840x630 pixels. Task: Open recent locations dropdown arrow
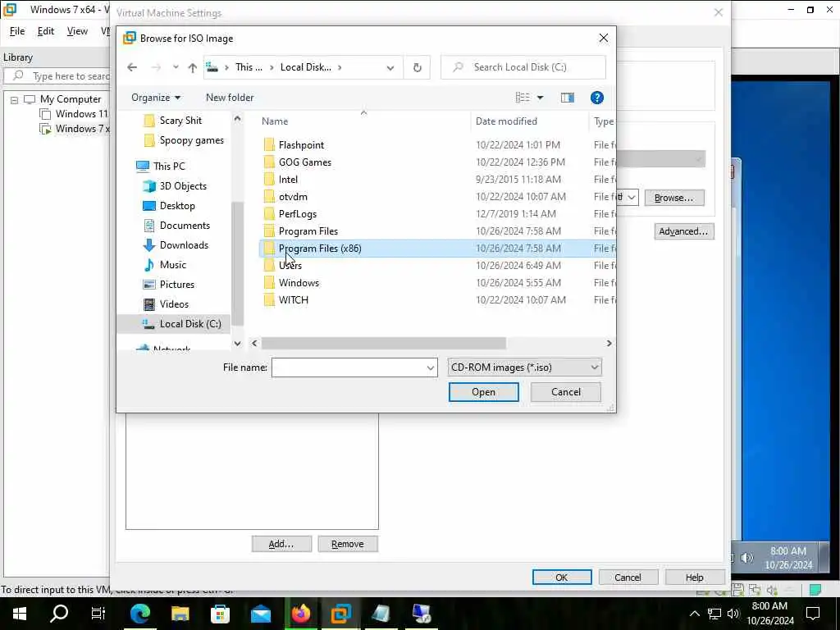[176, 67]
